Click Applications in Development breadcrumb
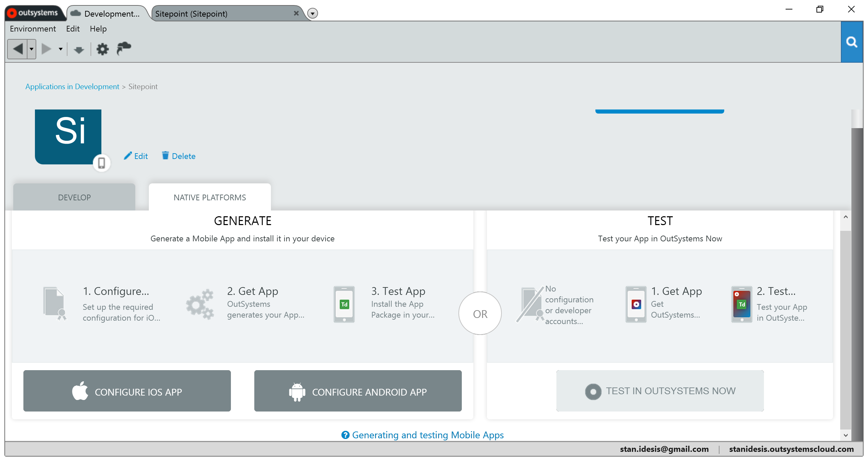The image size is (868, 461). (x=72, y=86)
